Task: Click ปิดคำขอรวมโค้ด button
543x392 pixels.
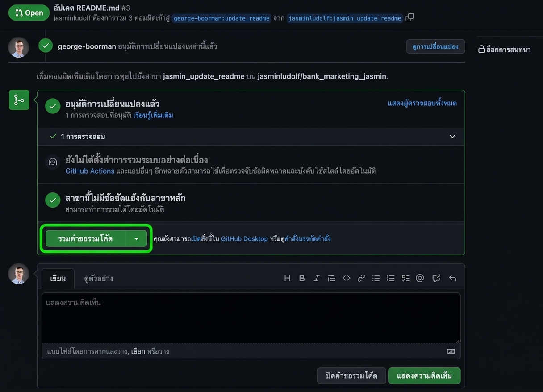Action: [x=351, y=375]
